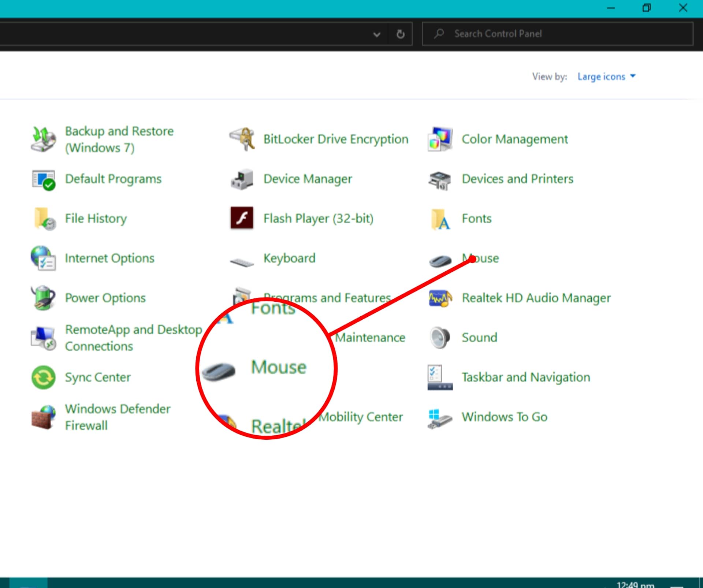Open the Power Options link
This screenshot has height=588, width=703.
click(105, 298)
